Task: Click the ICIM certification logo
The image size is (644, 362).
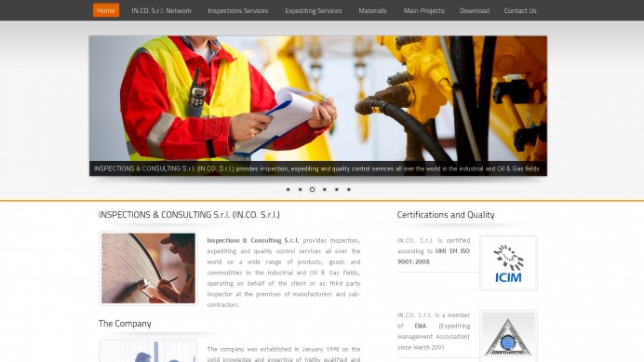Action: (508, 263)
